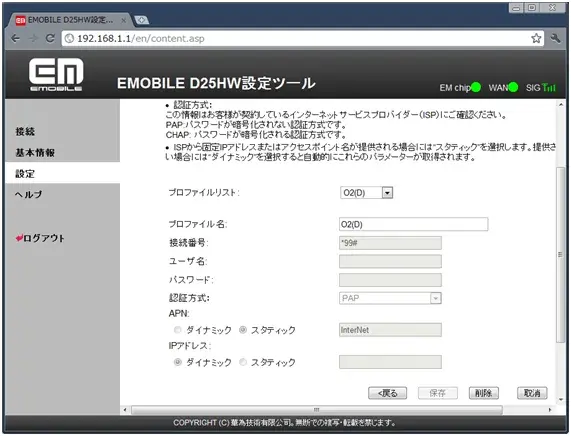Click the browser back arrow icon
Screen dimensions: 571x436
[15, 38]
